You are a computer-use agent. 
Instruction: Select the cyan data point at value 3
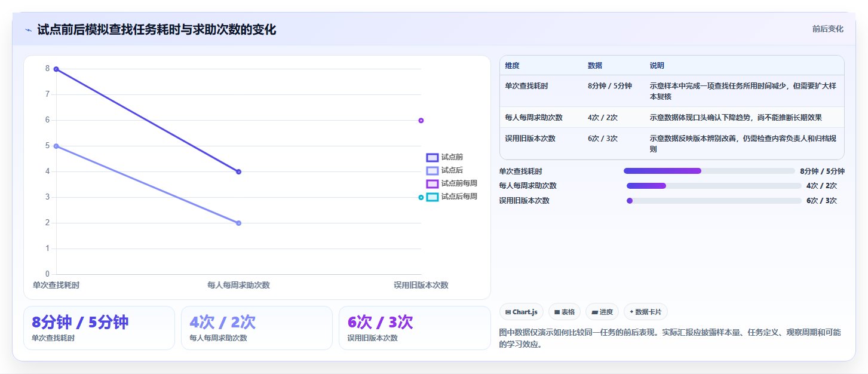pos(421,197)
